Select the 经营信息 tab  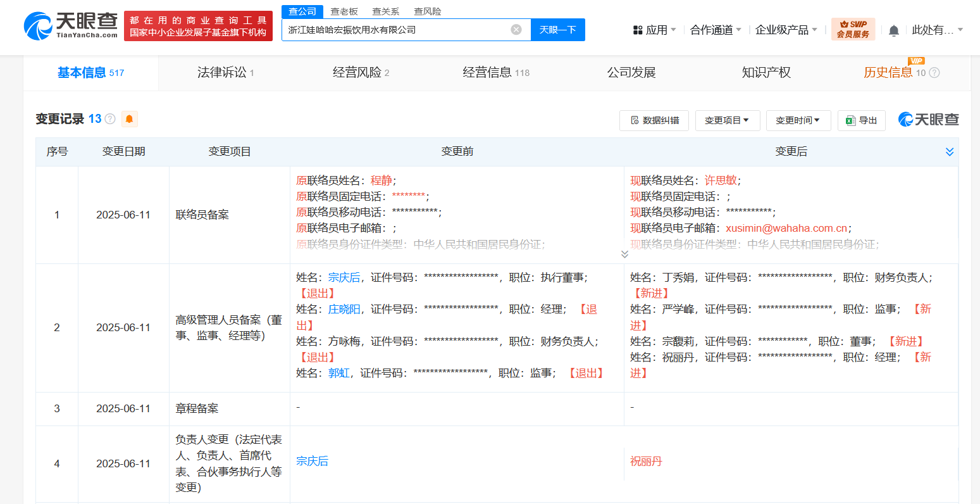pyautogui.click(x=496, y=73)
